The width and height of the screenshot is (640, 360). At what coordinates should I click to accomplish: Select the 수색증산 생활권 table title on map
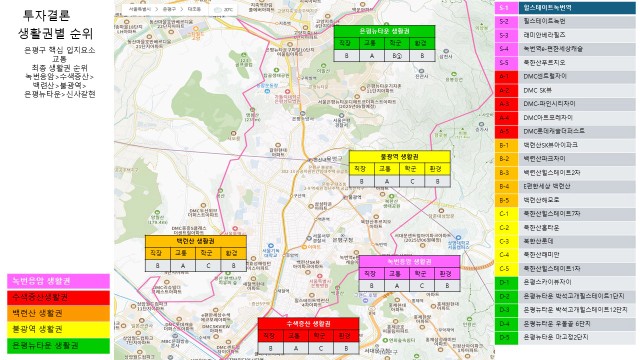309,324
